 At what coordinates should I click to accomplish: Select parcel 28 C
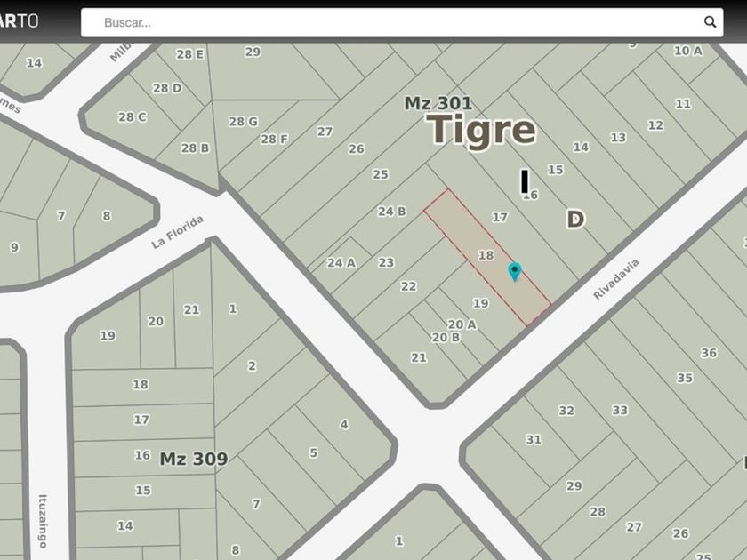click(133, 117)
